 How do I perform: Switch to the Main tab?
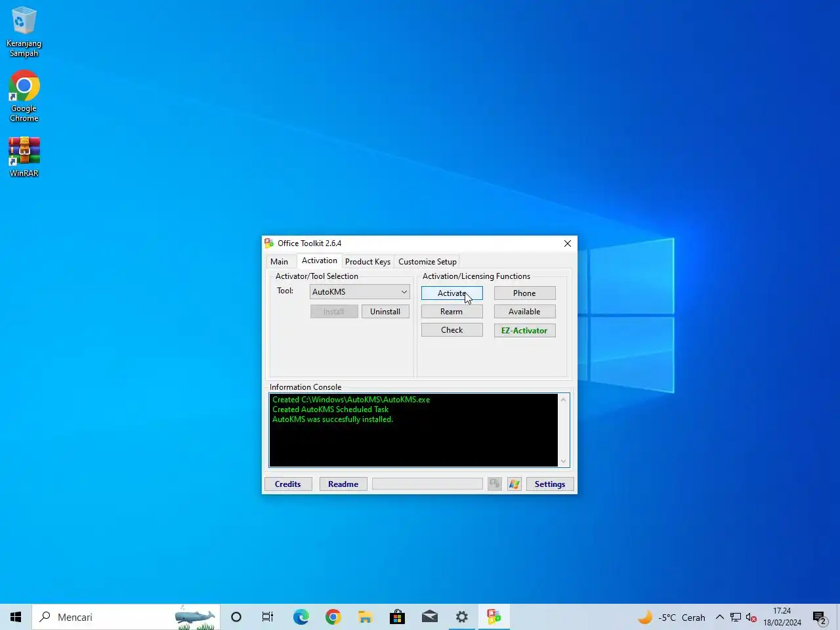(280, 262)
